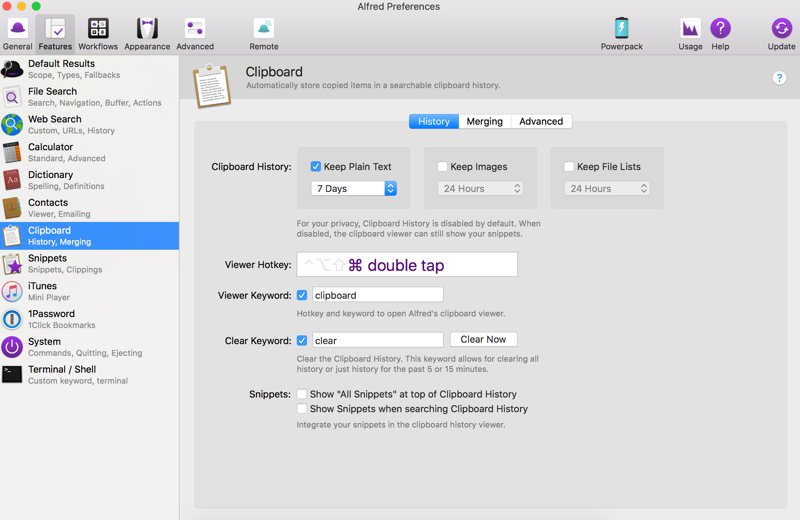Select File Search in the sidebar

coord(89,97)
